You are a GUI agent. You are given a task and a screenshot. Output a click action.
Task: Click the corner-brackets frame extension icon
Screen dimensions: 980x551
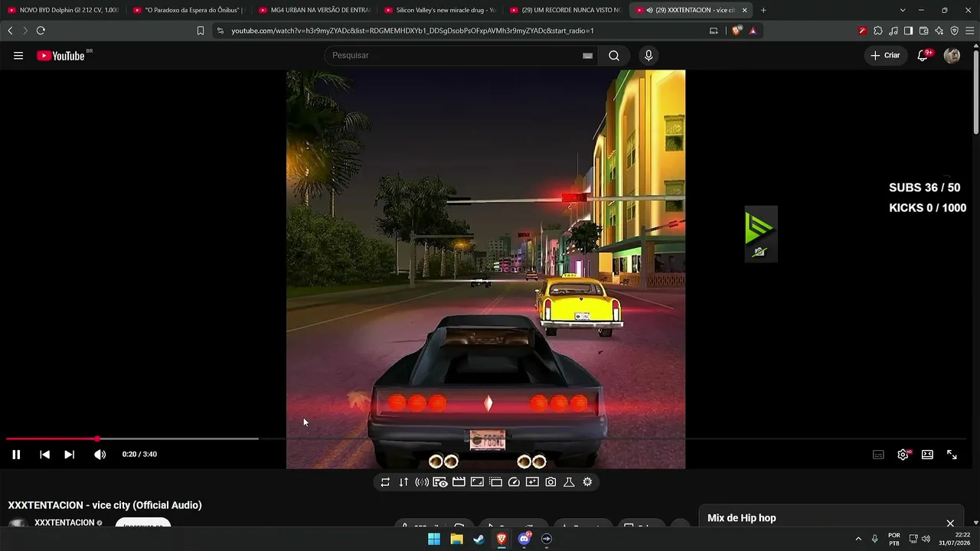point(477,482)
